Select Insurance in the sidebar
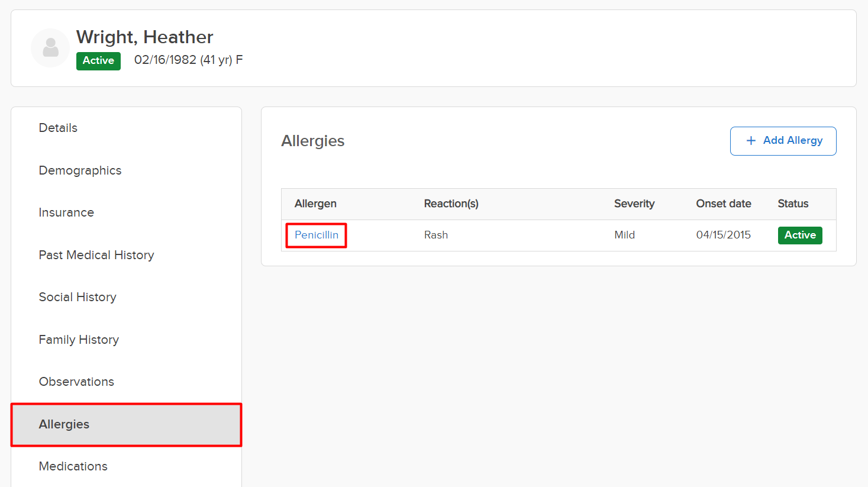 tap(66, 212)
